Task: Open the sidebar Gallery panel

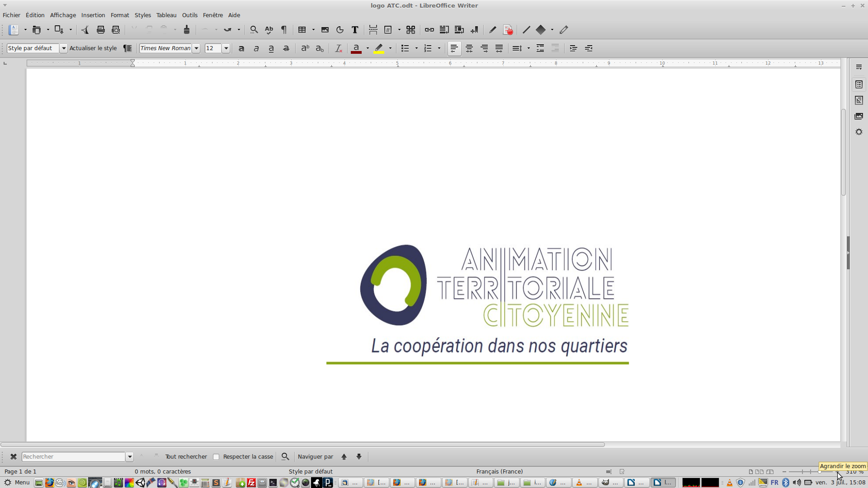Action: pyautogui.click(x=859, y=116)
